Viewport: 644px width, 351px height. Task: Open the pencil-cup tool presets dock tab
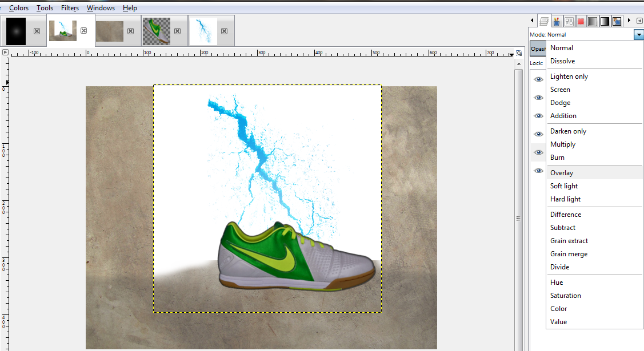tap(557, 21)
